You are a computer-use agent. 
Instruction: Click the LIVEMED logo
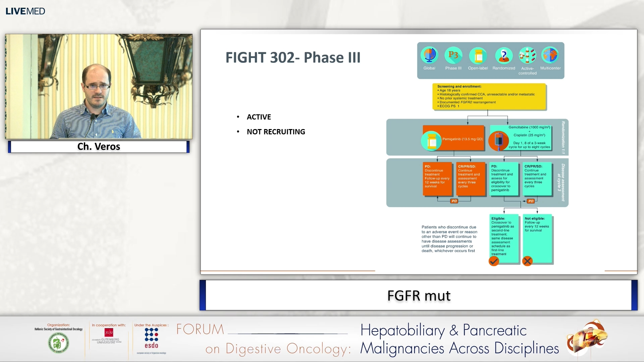click(x=25, y=11)
